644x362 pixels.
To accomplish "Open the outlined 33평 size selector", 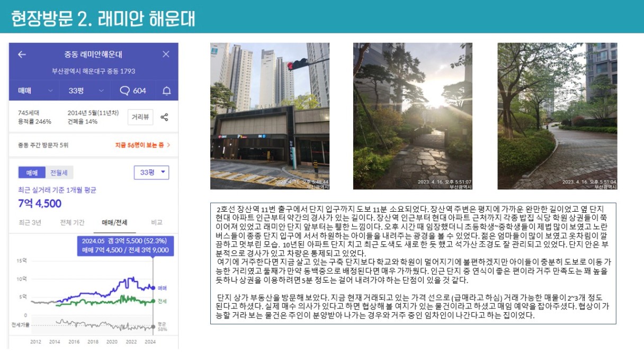I will pos(151,173).
